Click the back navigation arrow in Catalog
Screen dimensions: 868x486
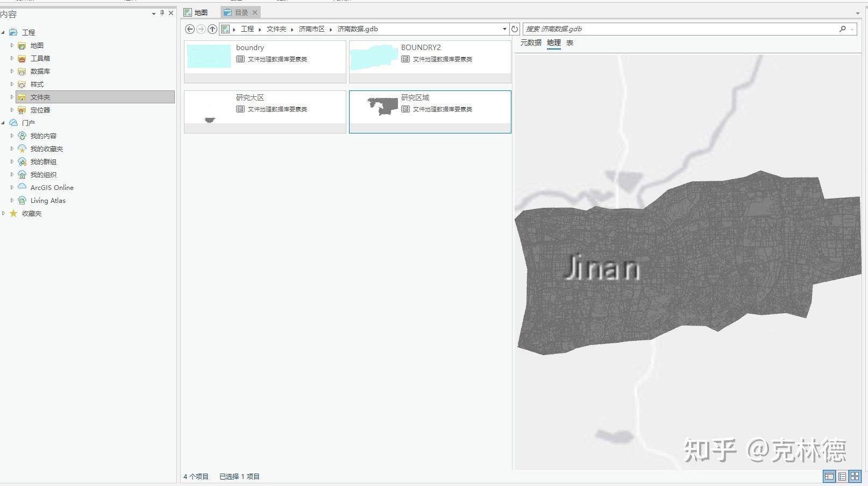pyautogui.click(x=189, y=29)
